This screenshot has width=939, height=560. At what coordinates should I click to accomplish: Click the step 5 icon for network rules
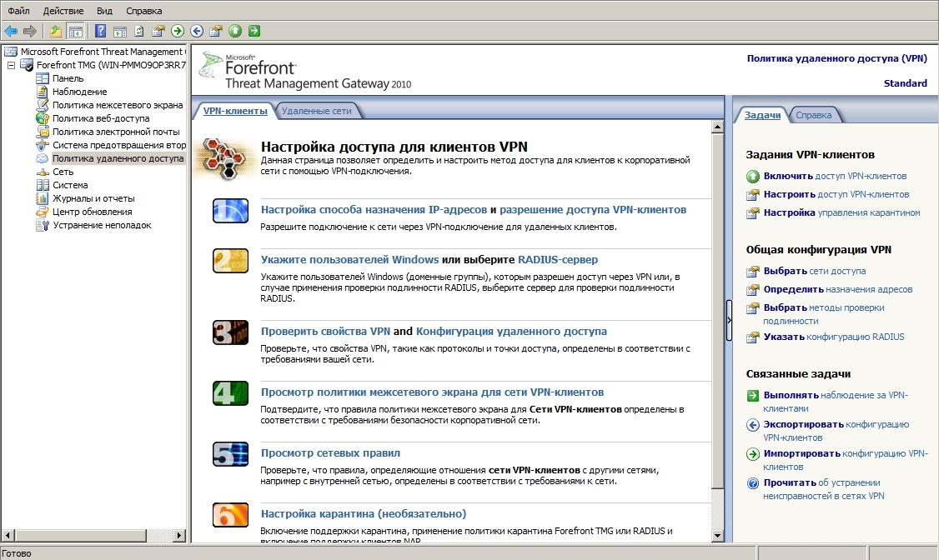point(230,455)
